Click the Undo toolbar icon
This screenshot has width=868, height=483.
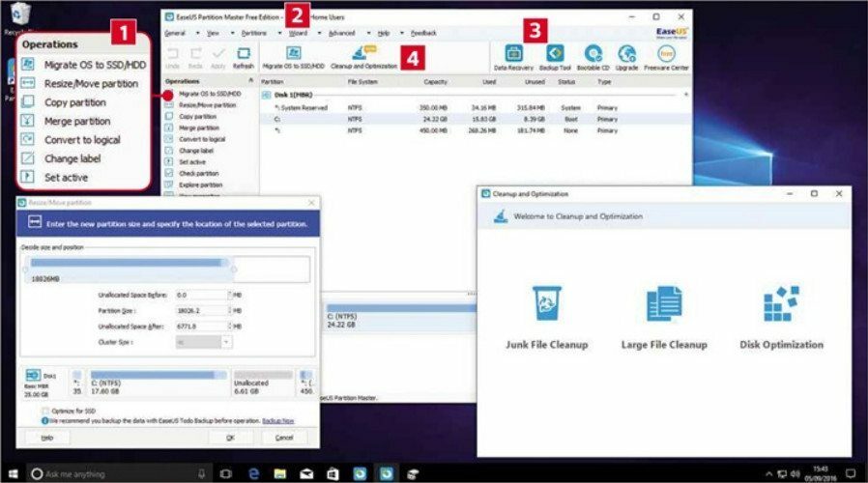pos(173,54)
